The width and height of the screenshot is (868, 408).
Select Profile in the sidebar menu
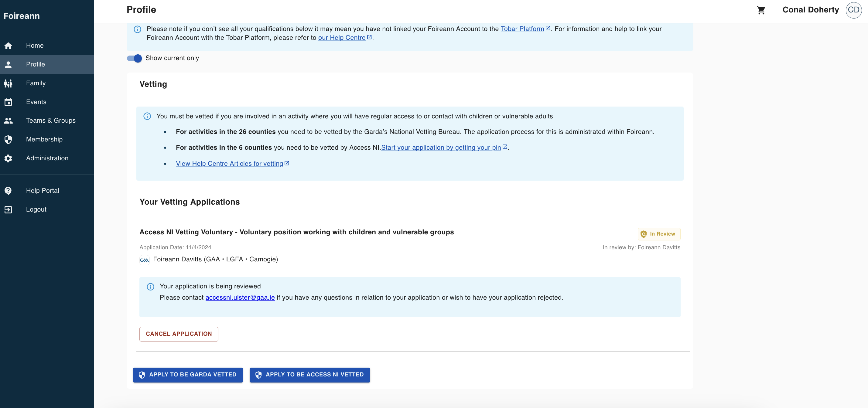click(x=47, y=64)
